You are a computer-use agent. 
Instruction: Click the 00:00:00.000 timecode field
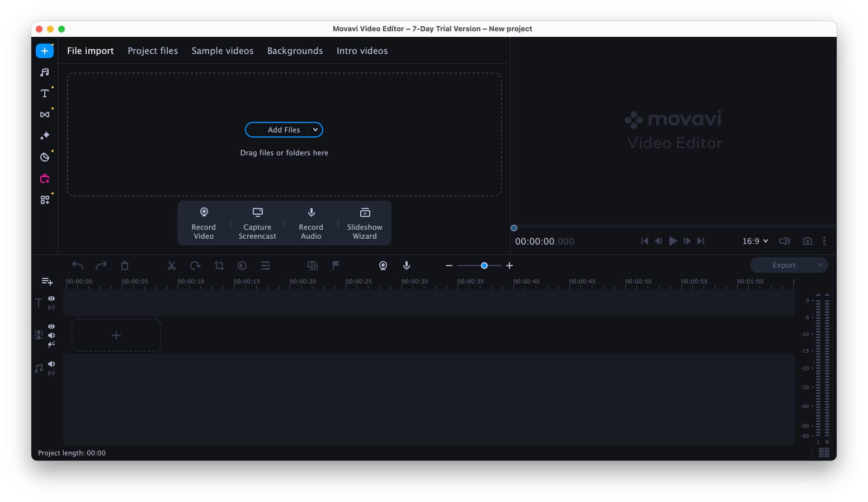click(545, 241)
